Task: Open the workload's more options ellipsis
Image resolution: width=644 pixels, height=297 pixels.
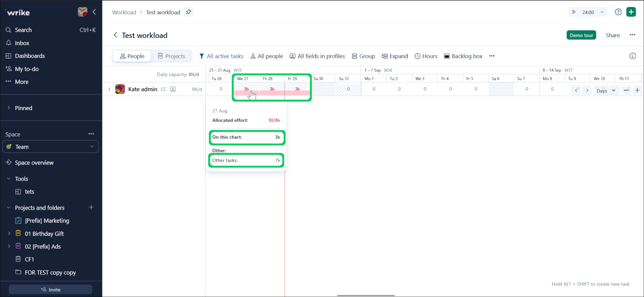Action: 633,35
